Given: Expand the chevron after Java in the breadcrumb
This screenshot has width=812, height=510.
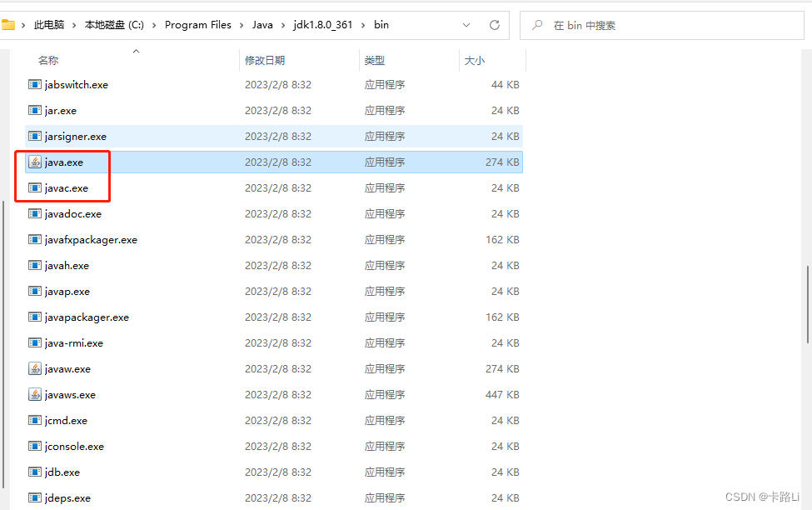Looking at the screenshot, I should coord(281,25).
